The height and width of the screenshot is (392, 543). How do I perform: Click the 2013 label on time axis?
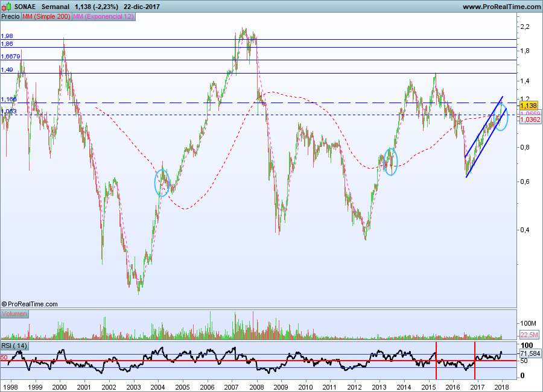coord(379,387)
